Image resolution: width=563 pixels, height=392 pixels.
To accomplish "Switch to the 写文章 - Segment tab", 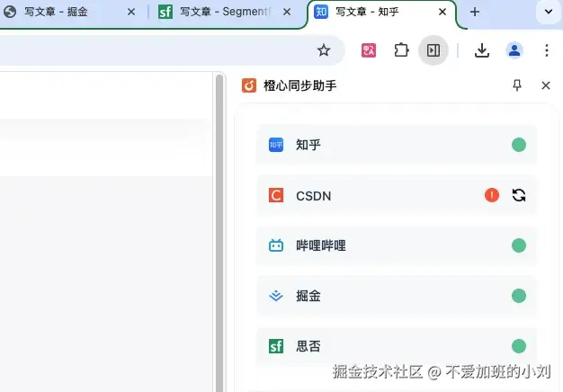I will point(225,13).
